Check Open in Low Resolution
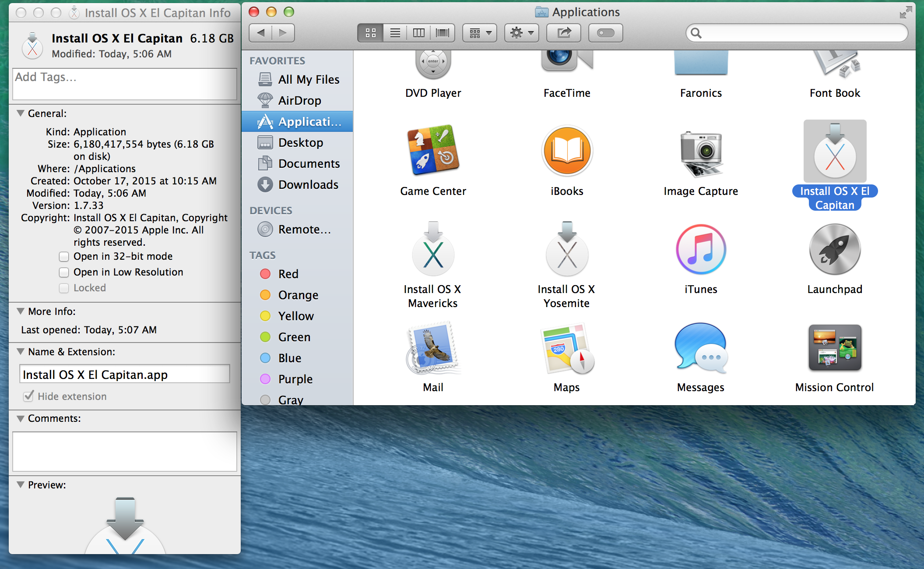Screen dimensions: 924x569 [64, 272]
